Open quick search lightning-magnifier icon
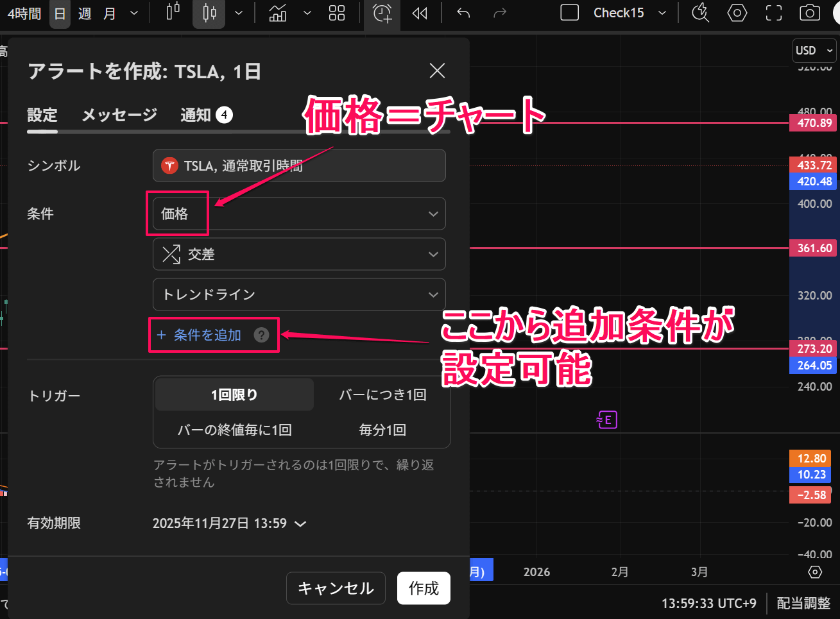840x619 pixels. coord(699,13)
